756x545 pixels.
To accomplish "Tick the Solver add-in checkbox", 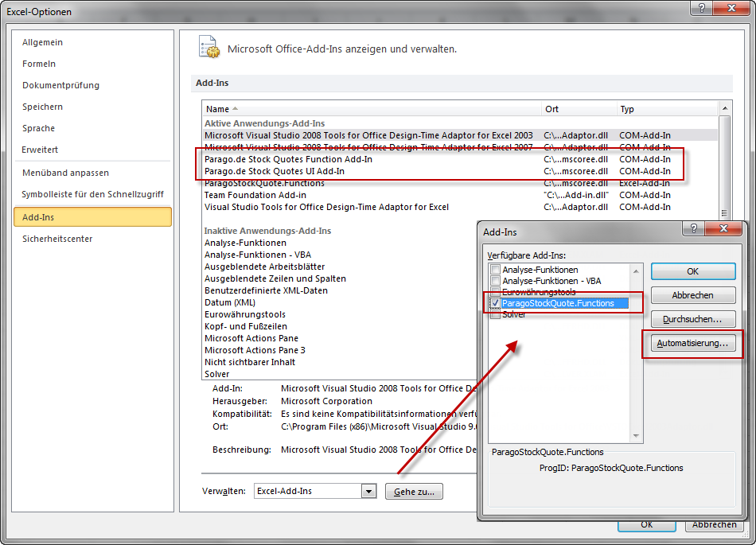I will click(495, 314).
